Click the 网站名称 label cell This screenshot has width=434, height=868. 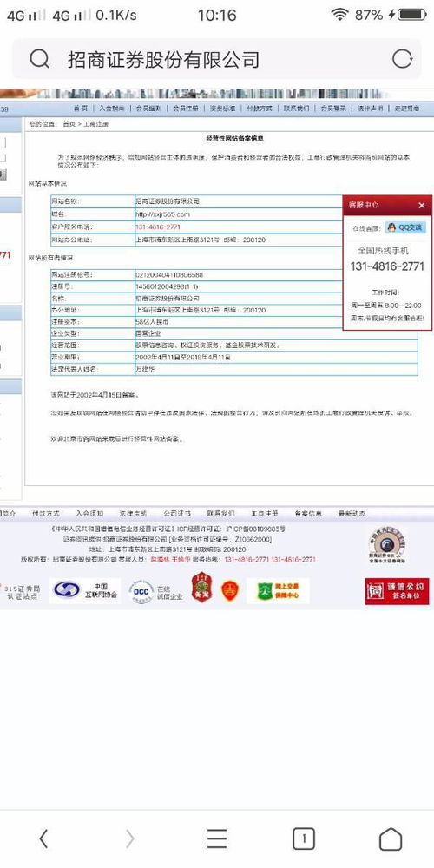click(92, 201)
